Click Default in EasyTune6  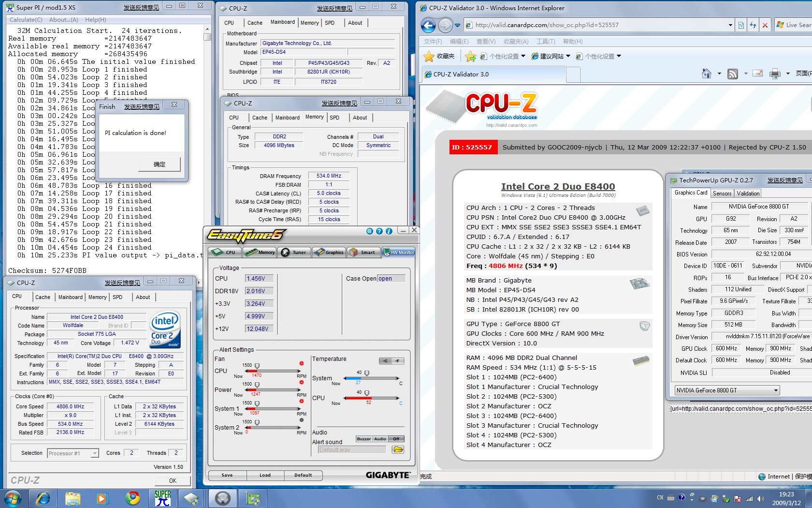coord(303,475)
